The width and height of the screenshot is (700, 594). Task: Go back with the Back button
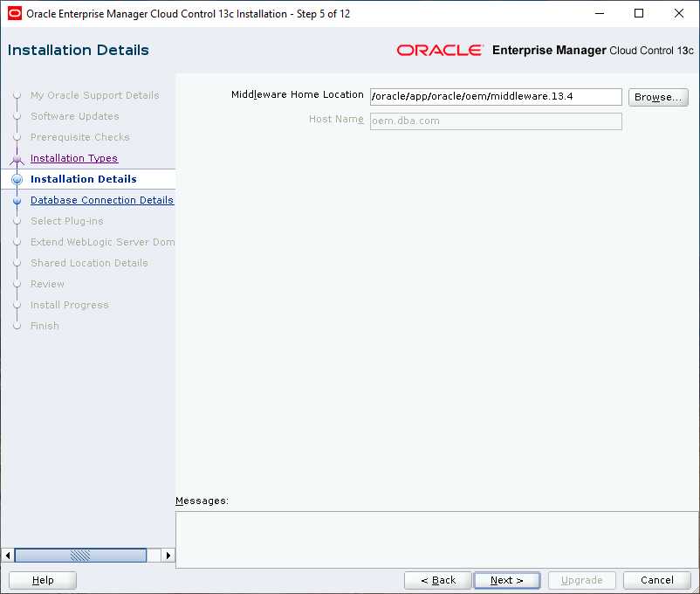(x=438, y=580)
